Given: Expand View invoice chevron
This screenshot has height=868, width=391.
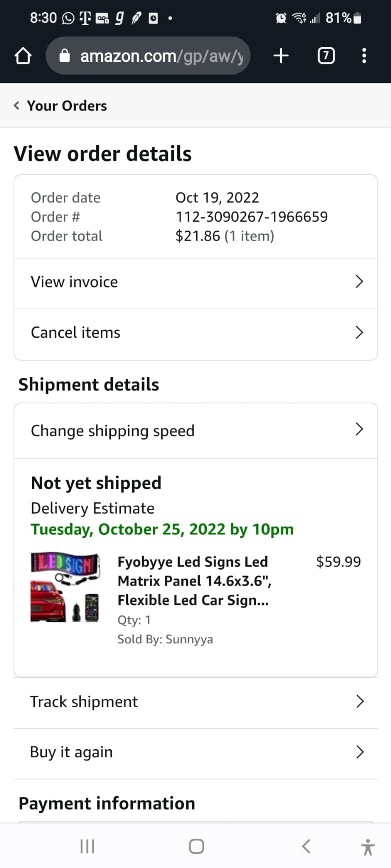Looking at the screenshot, I should (x=359, y=281).
